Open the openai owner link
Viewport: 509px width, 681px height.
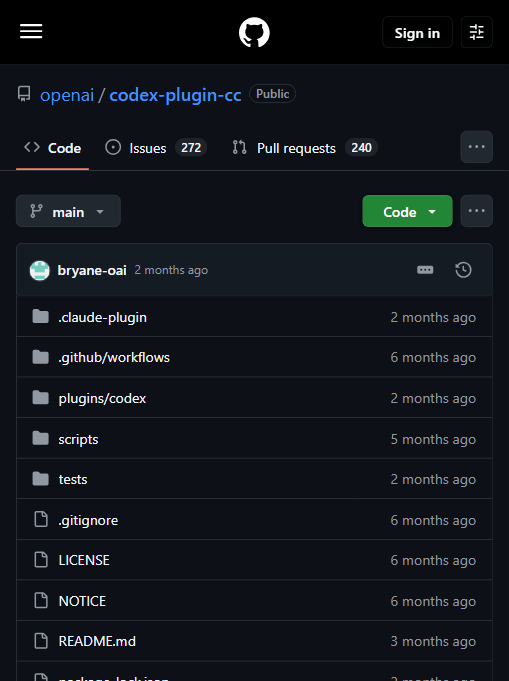[67, 95]
